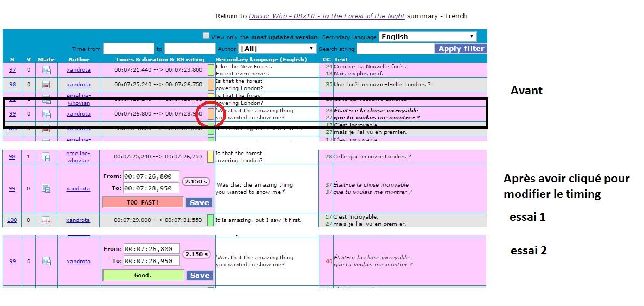Click Save next to the TOO FAST indicator
This screenshot has height=306, width=644.
click(199, 202)
